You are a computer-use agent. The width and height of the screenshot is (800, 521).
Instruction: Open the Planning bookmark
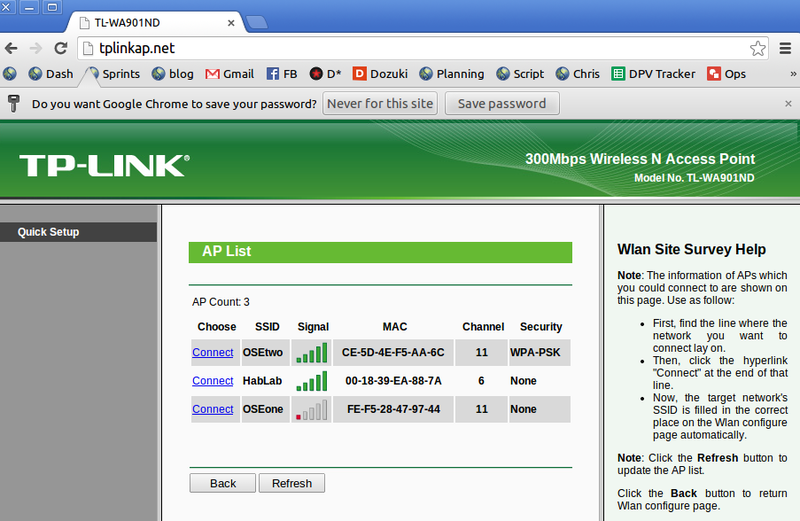click(x=452, y=74)
